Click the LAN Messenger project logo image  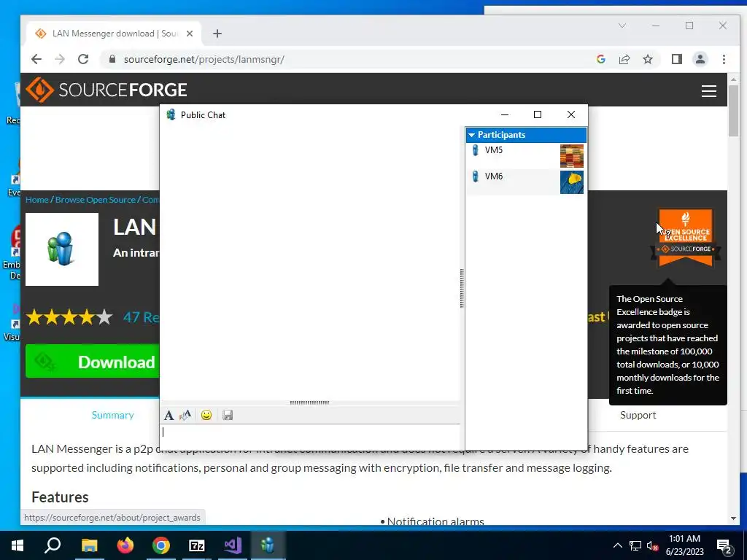[x=62, y=249]
